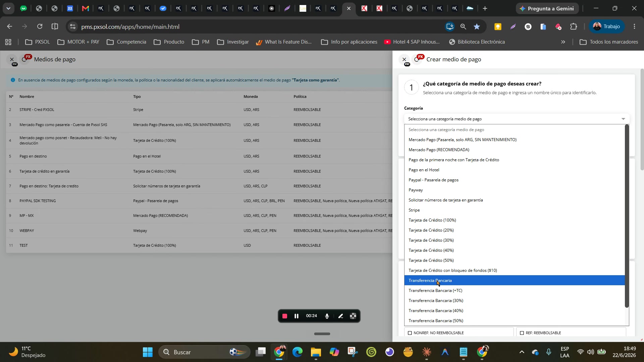The height and width of the screenshot is (362, 644).
Task: Stop the screen recording
Action: point(285,316)
